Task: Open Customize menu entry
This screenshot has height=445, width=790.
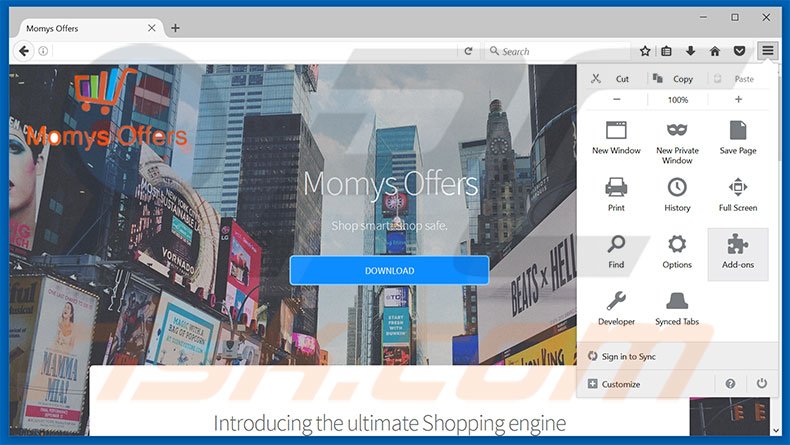Action: coord(614,384)
